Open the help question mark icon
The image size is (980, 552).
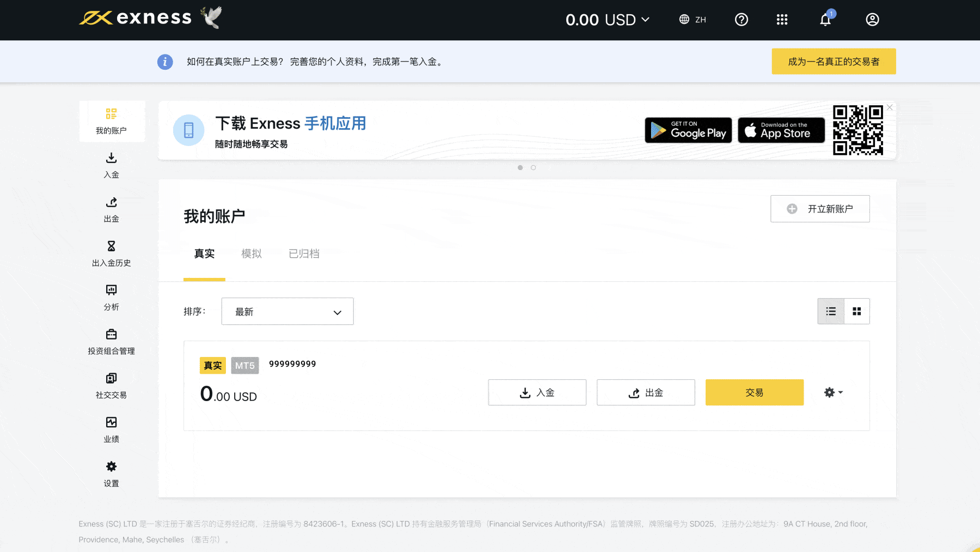click(742, 20)
